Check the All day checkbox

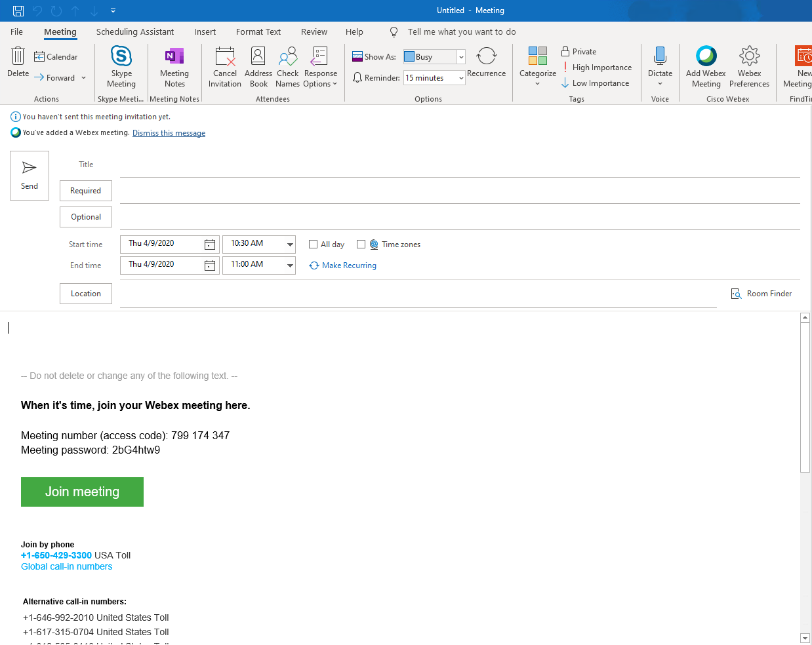(314, 244)
